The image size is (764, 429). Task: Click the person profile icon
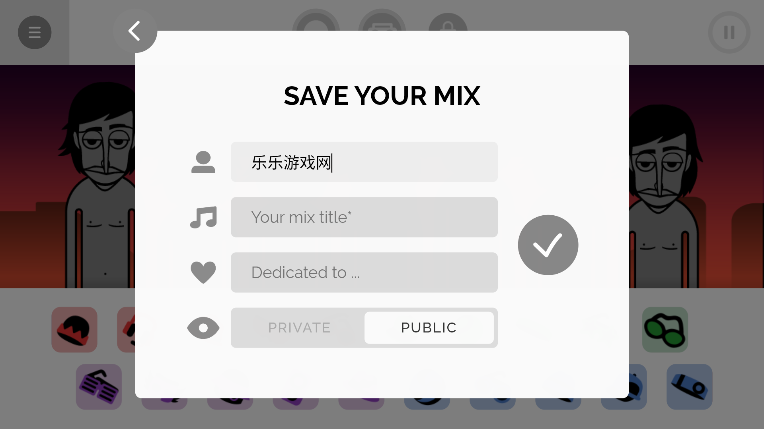point(203,162)
